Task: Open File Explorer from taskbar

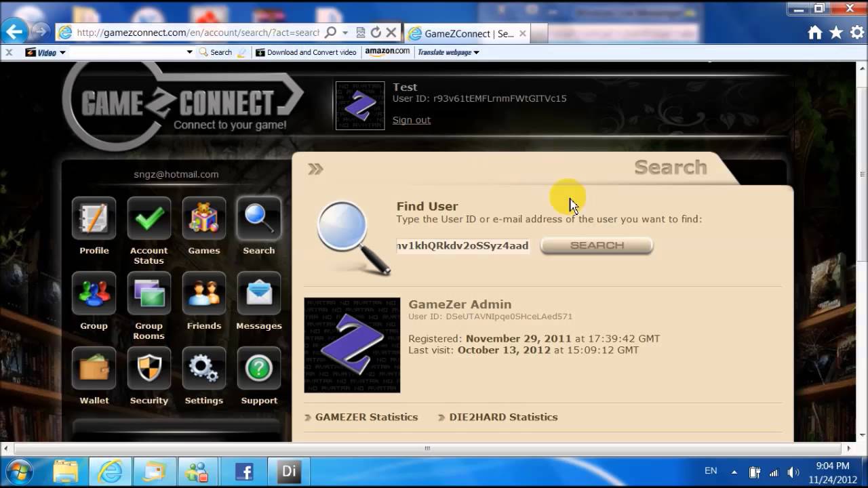Action: [x=66, y=471]
